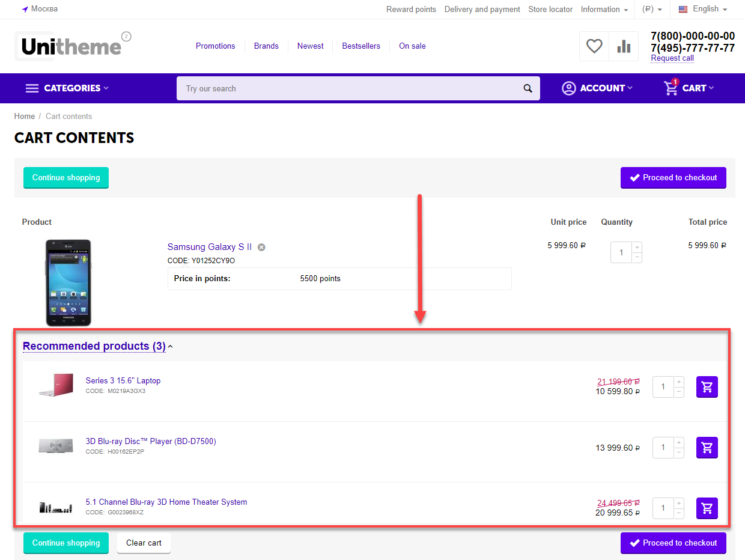Click the Москва city selector
Image resolution: width=745 pixels, height=560 pixels.
click(40, 9)
